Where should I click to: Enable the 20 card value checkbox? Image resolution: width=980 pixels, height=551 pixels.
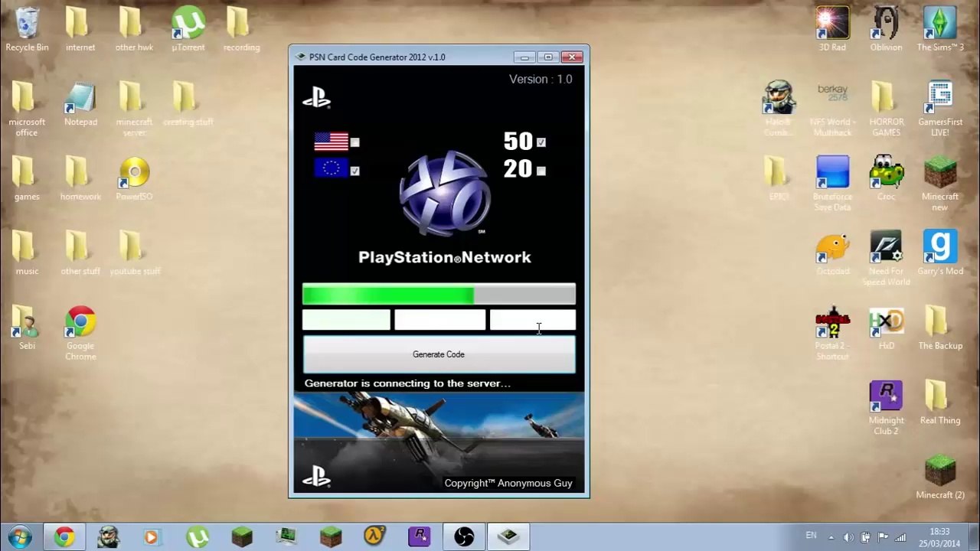pos(541,171)
